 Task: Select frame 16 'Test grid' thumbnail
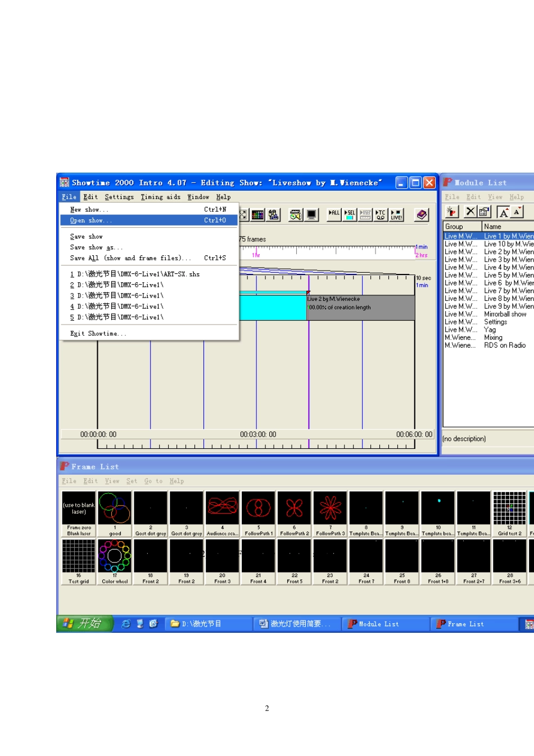coord(79,562)
